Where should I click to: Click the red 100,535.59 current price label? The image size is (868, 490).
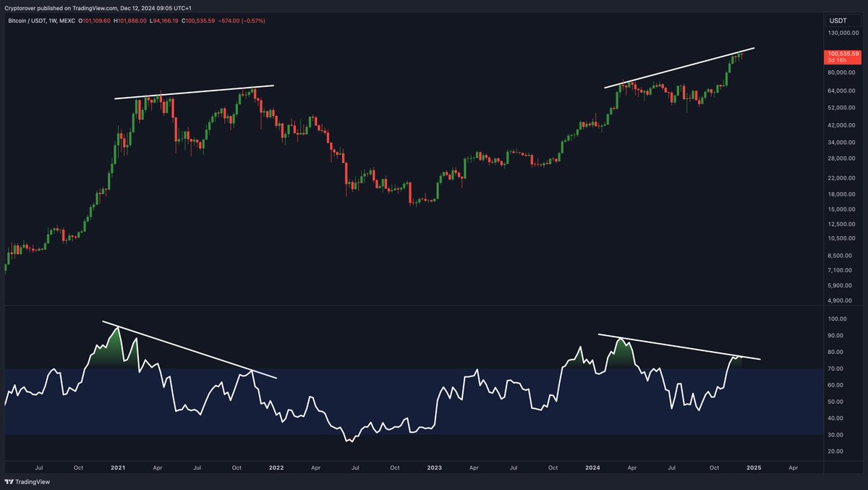coord(844,54)
